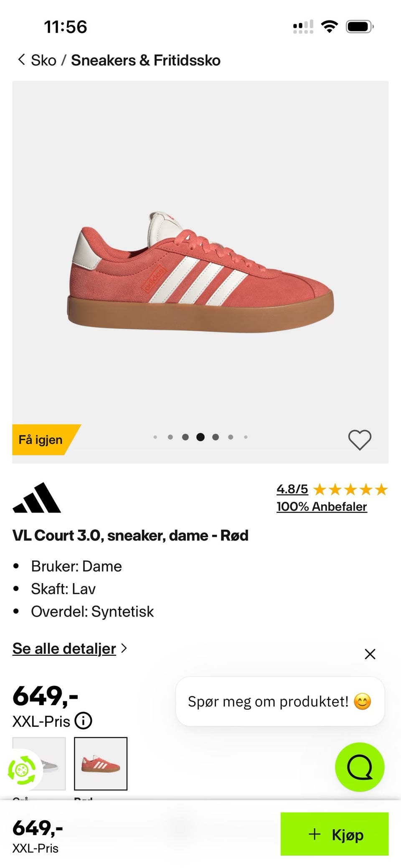Open the 4.8/5 rating link
The height and width of the screenshot is (868, 401).
pos(292,489)
